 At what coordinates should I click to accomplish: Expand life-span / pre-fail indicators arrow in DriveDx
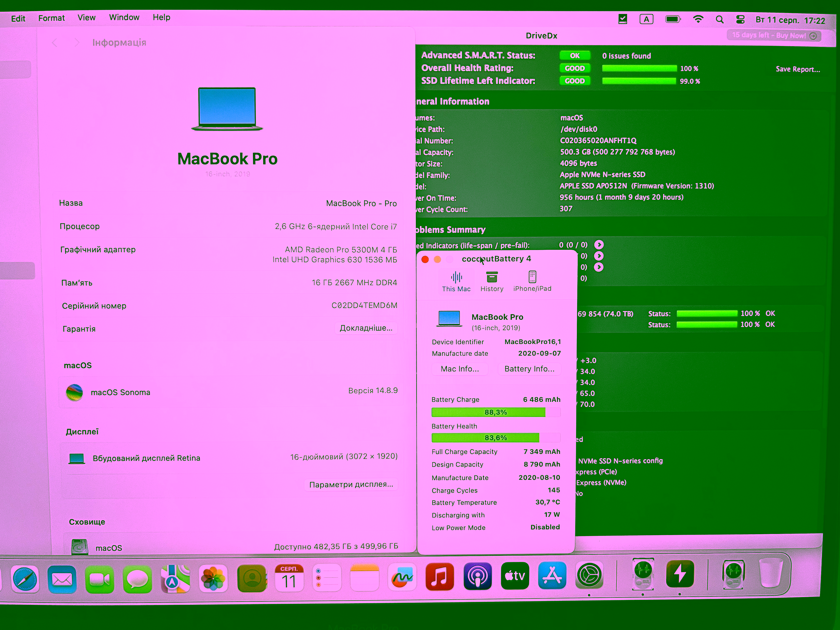coord(599,245)
